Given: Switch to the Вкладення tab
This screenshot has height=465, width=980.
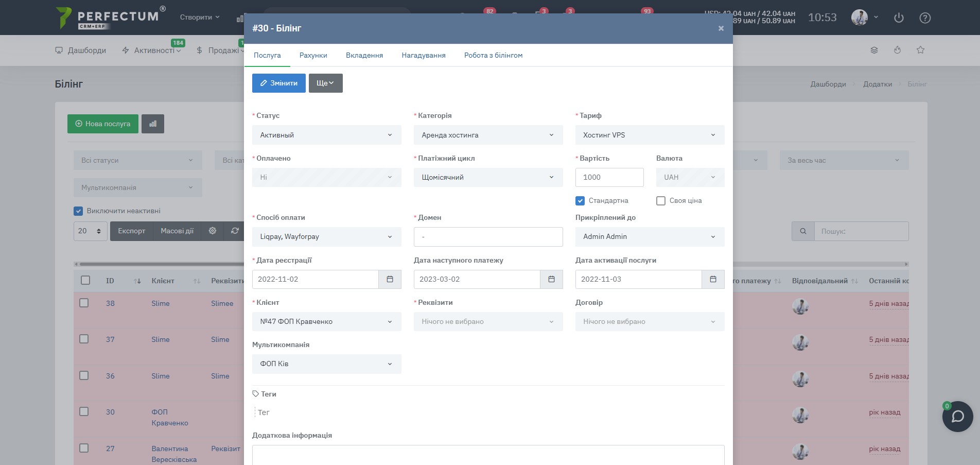Looking at the screenshot, I should (364, 55).
